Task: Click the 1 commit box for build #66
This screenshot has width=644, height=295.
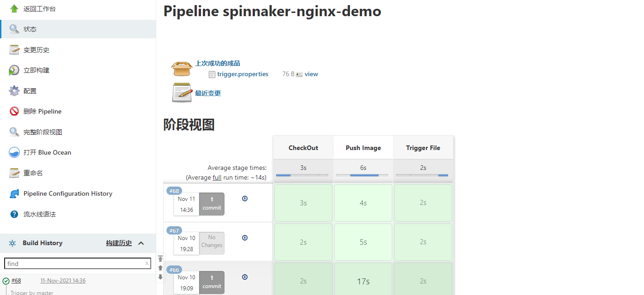Action: pyautogui.click(x=212, y=283)
